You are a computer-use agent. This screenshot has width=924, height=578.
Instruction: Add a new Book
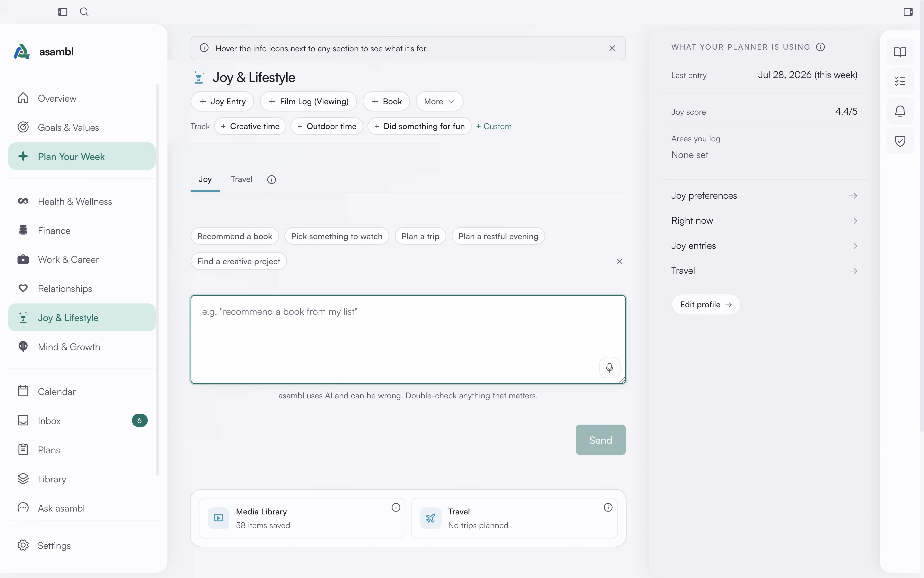386,101
